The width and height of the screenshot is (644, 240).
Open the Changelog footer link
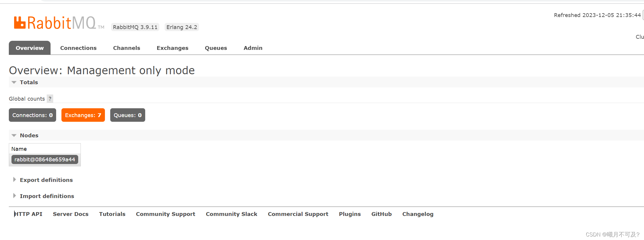tap(418, 214)
